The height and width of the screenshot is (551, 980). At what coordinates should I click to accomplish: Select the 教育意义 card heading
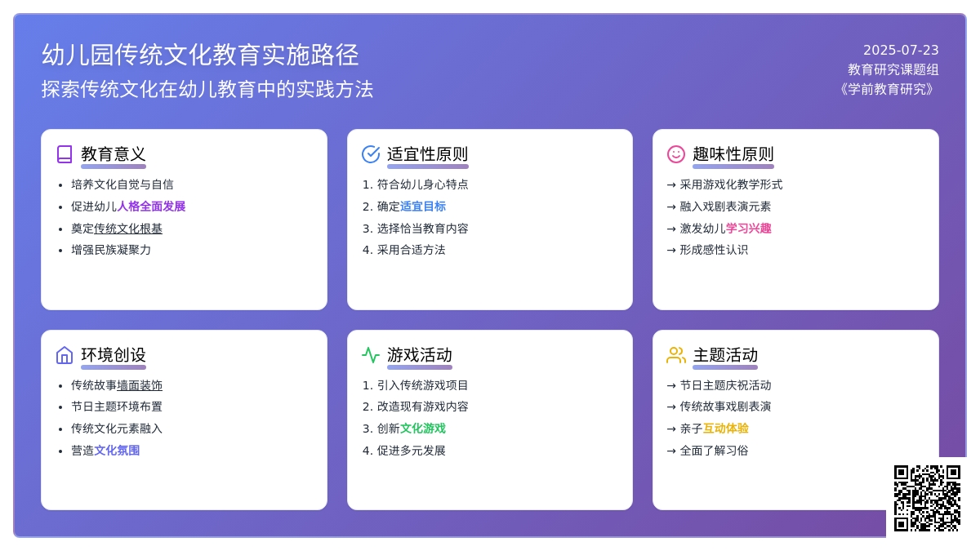pyautogui.click(x=114, y=154)
